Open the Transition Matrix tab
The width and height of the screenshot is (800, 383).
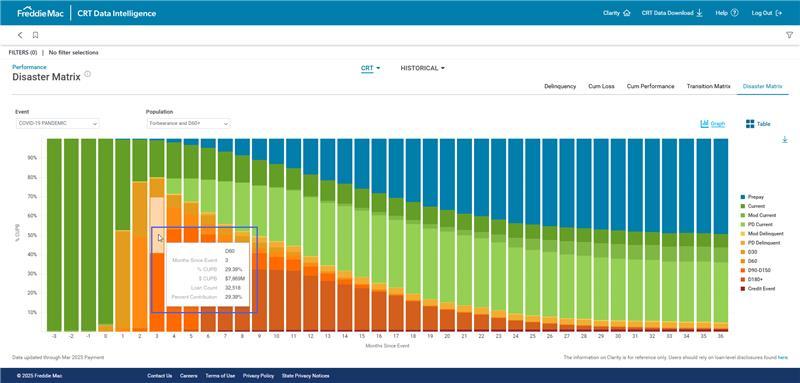[x=708, y=87]
